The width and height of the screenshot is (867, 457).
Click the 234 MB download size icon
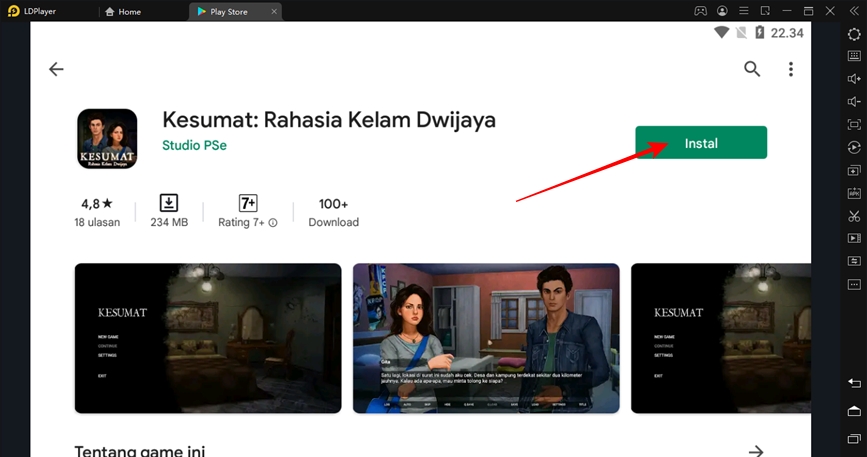pyautogui.click(x=169, y=203)
